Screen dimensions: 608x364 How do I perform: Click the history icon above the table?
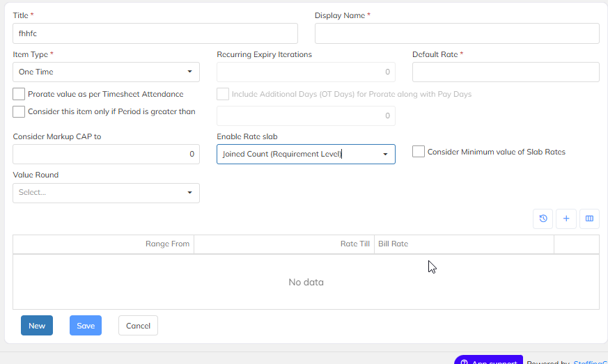(x=543, y=219)
